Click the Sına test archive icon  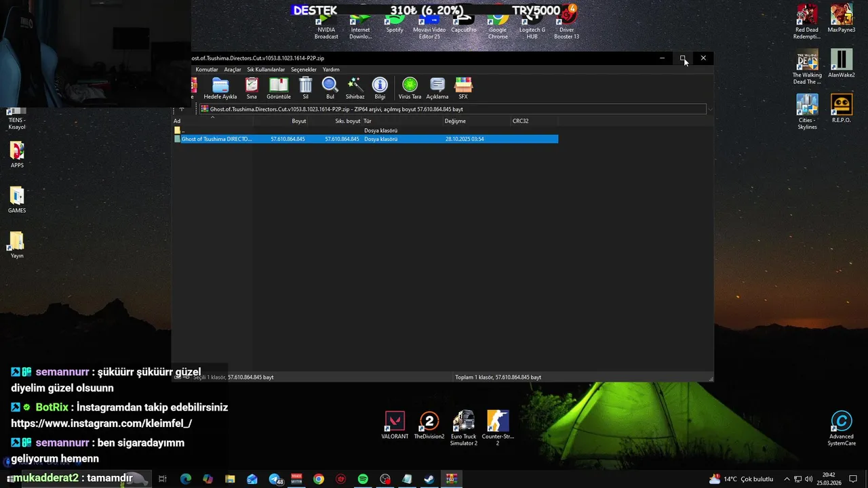pos(252,88)
